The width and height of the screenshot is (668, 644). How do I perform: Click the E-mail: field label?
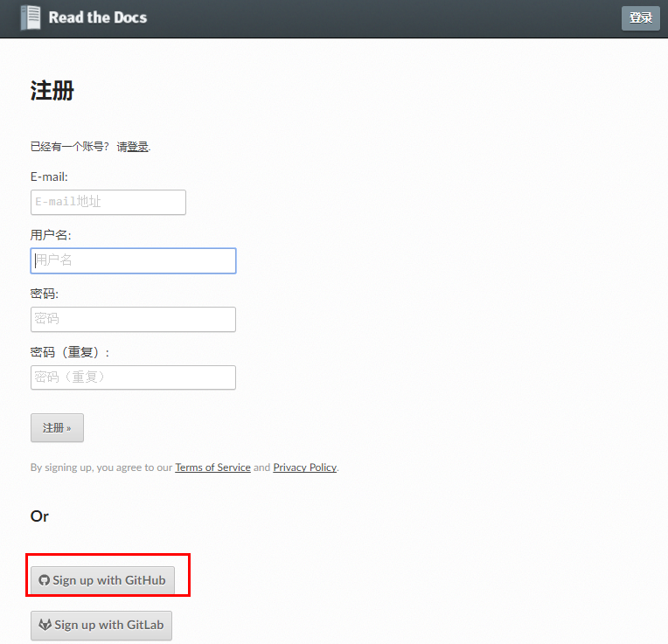[49, 177]
